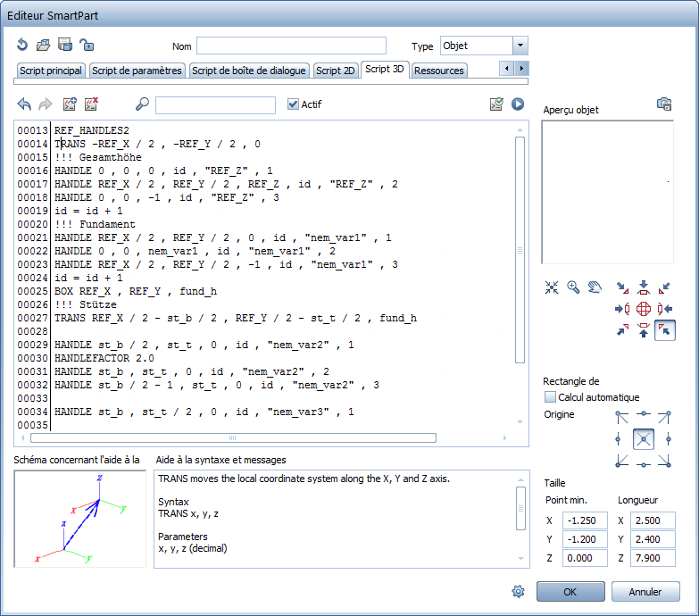Click script line 00030 HANDLEFACTOR 2.0
The height and width of the screenshot is (616, 699).
(104, 358)
